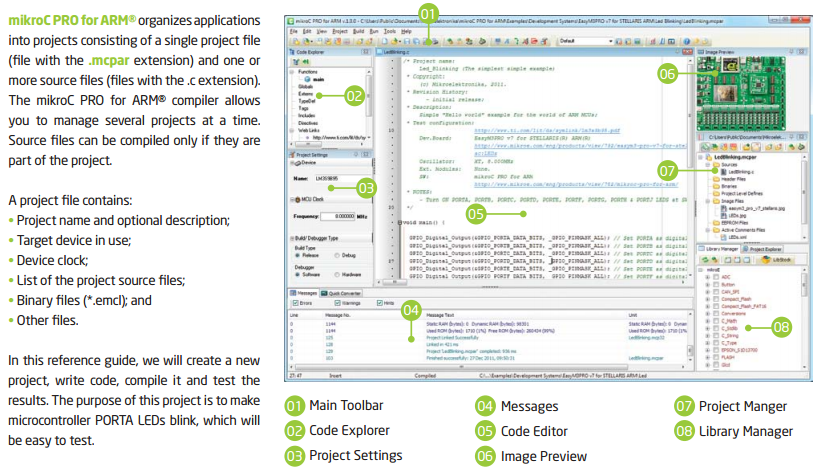
Task: Collapse Build/Debugger Type section
Action: pos(292,238)
